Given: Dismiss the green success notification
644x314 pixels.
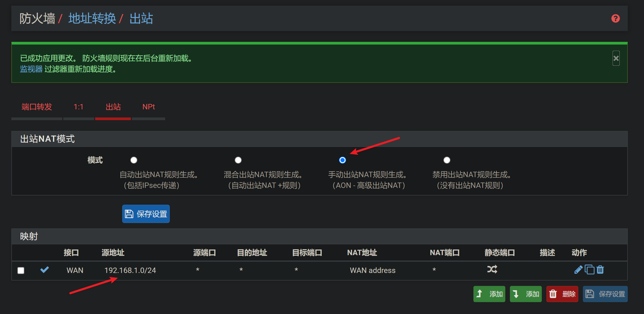Looking at the screenshot, I should click(x=616, y=58).
